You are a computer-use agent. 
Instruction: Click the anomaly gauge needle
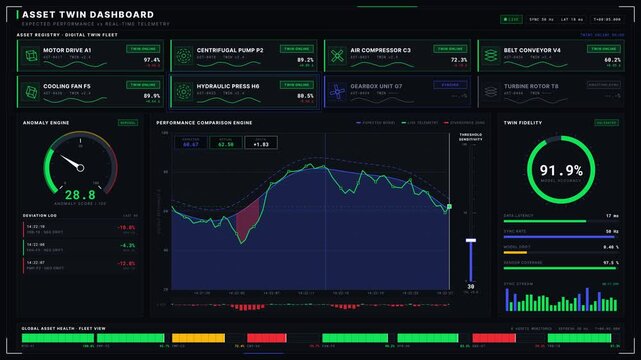72,162
